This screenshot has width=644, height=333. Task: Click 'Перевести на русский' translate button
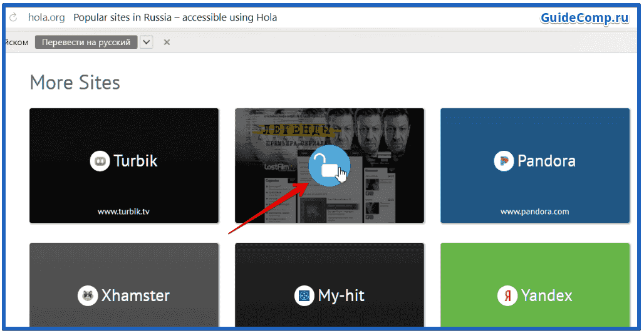86,43
